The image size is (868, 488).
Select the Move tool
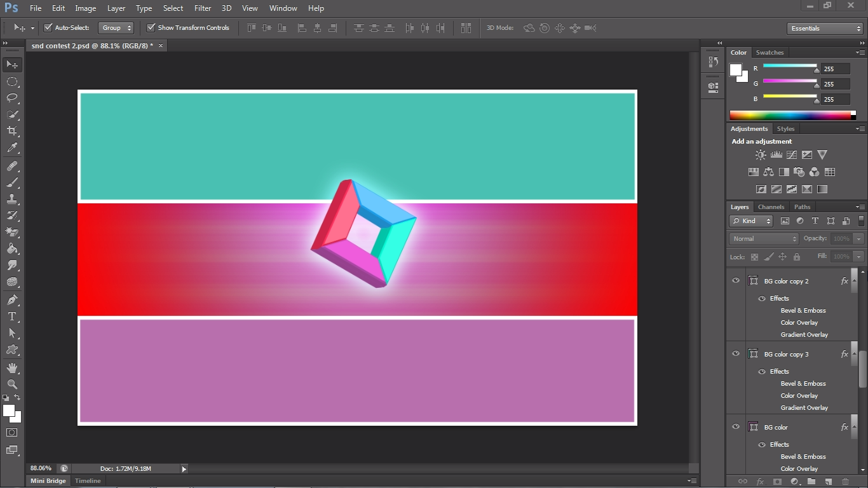click(x=12, y=65)
